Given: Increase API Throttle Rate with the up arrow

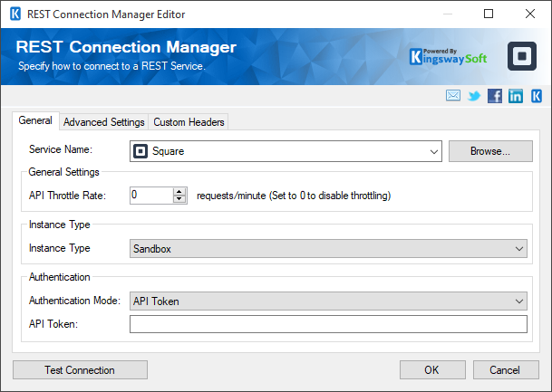Looking at the screenshot, I should tap(179, 192).
